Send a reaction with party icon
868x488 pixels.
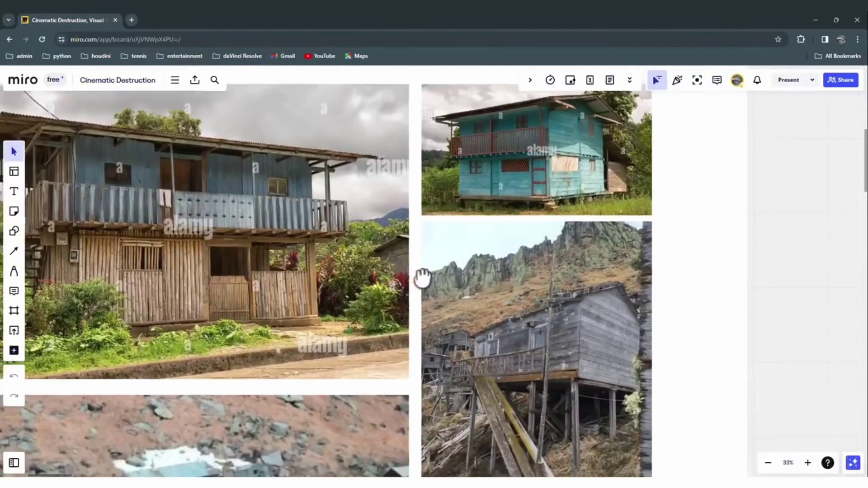coord(677,80)
